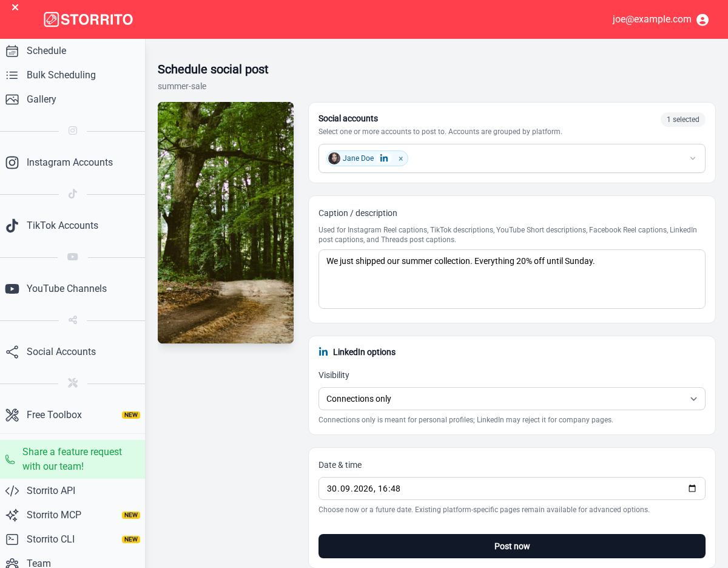This screenshot has height=568, width=728.
Task: Open the Free Toolbox
Action: click(73, 415)
